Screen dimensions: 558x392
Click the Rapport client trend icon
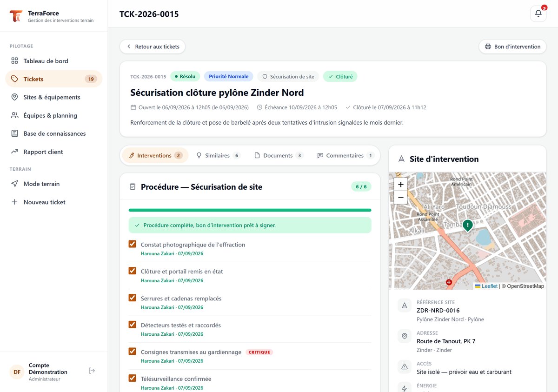click(x=14, y=152)
